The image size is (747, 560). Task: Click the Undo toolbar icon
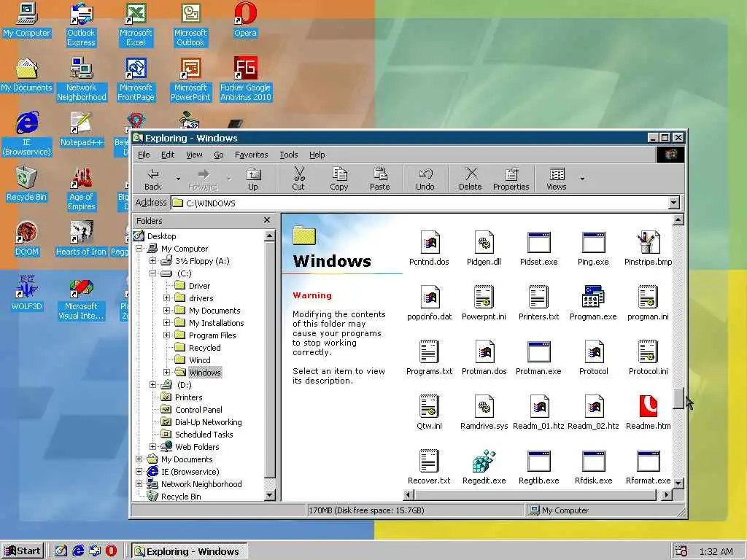tap(425, 174)
